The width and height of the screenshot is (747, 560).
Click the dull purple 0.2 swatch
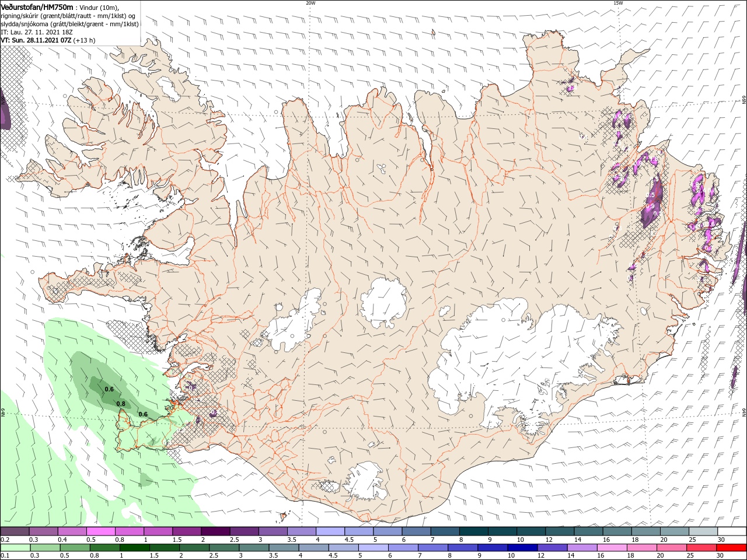[15, 531]
